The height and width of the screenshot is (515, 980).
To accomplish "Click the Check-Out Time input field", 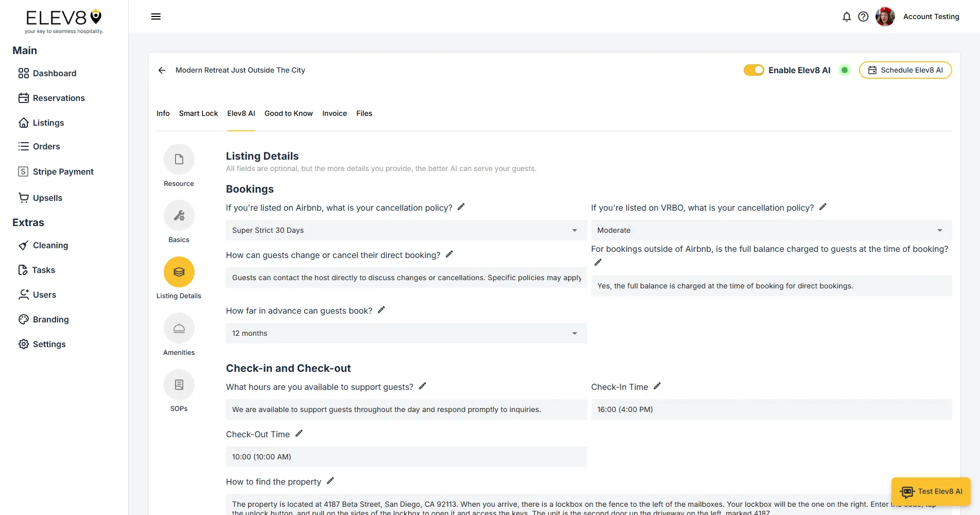I will pyautogui.click(x=406, y=457).
